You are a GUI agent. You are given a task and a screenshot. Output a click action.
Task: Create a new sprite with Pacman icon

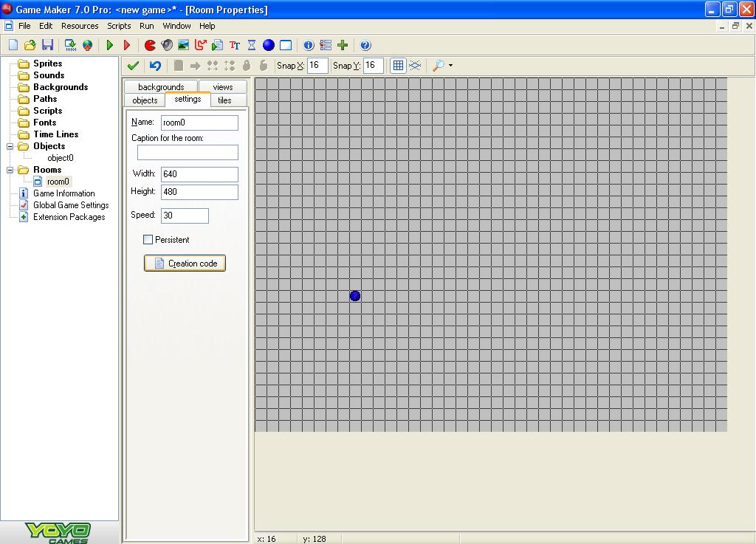point(150,46)
